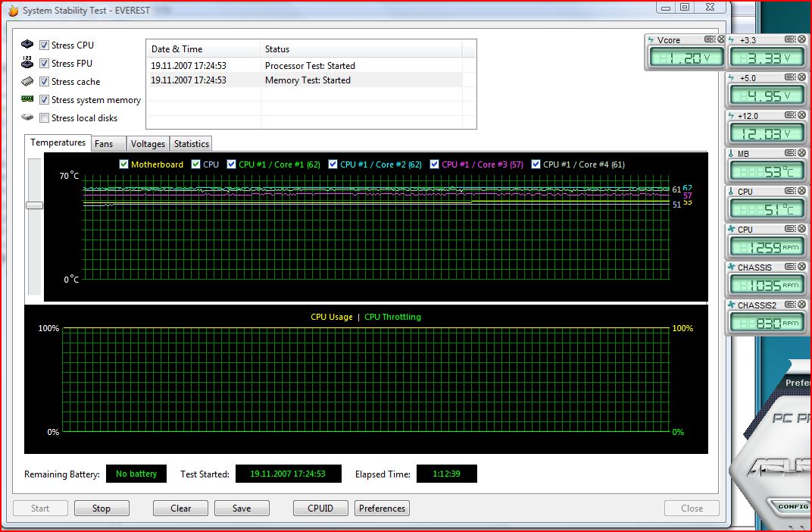Screen dimensions: 812x532
Task: Close the +3.3 voltage widget
Action: (x=801, y=39)
